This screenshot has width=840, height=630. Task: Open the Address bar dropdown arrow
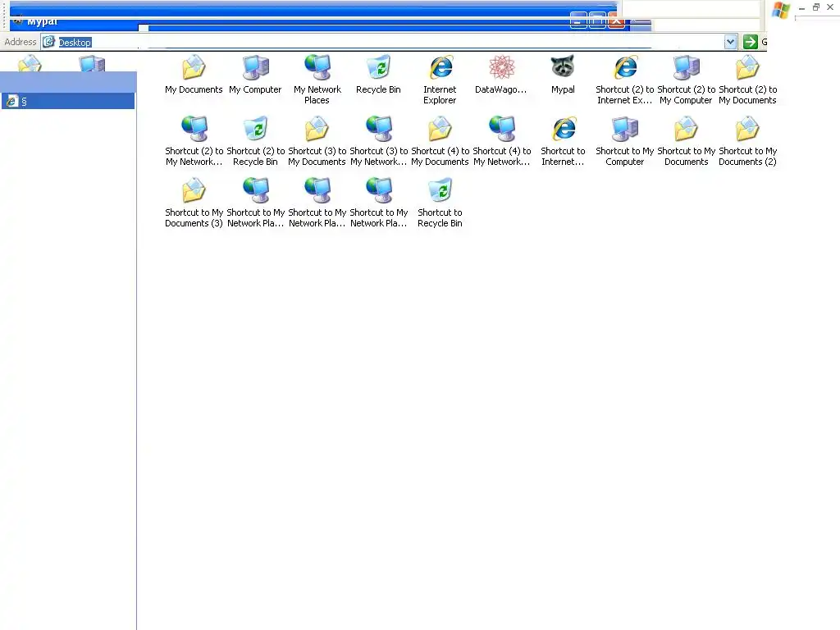point(730,42)
